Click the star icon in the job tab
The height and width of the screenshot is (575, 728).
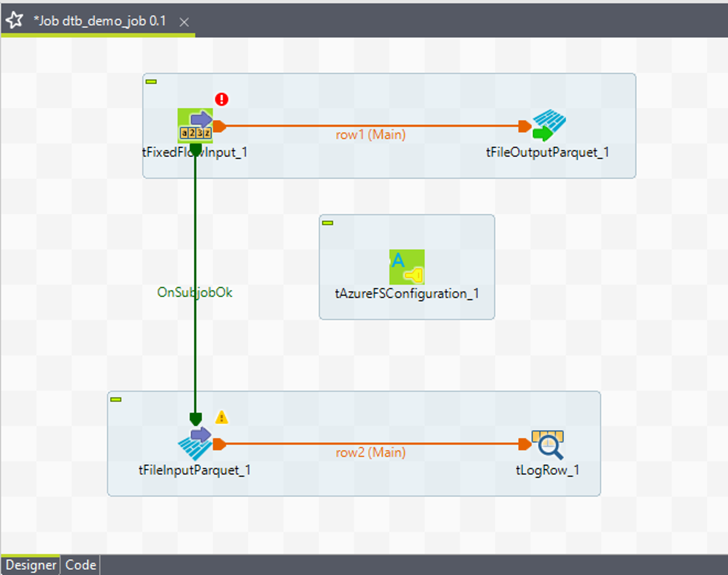click(x=14, y=20)
